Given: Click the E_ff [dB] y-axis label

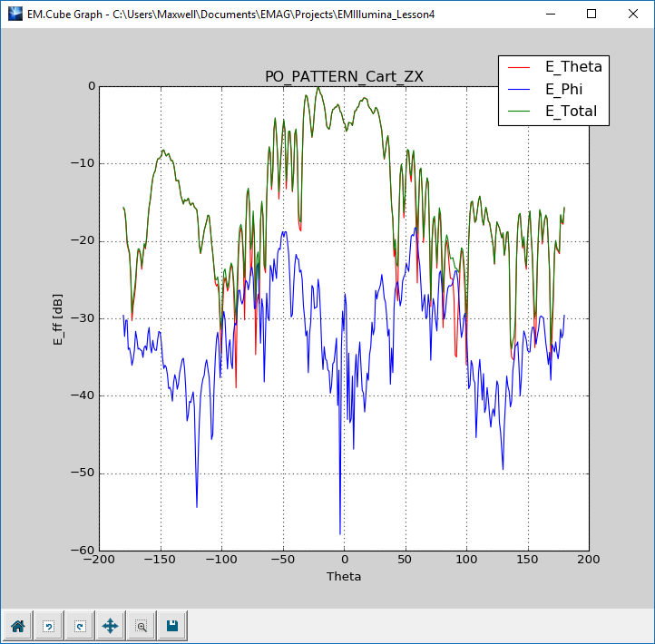Looking at the screenshot, I should [57, 318].
